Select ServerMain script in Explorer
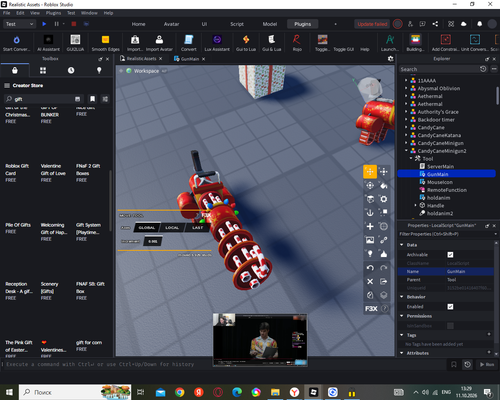The image size is (500, 400). coord(440,166)
